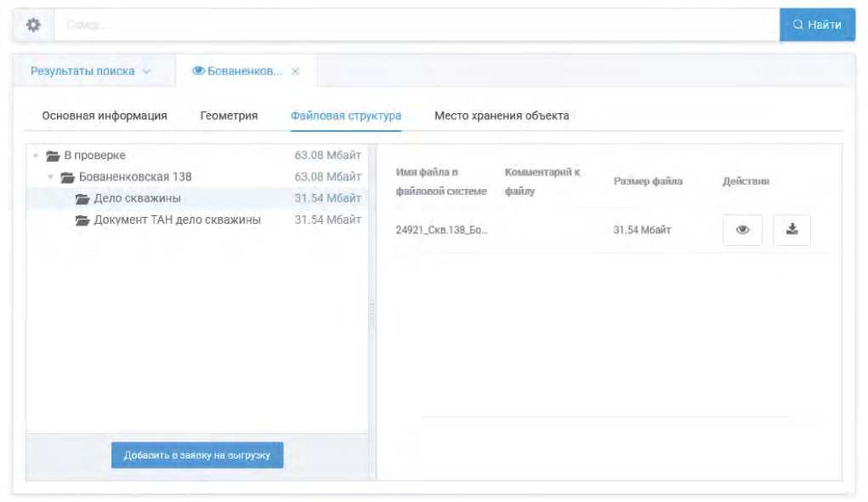
Task: Click Добавить в заявку на выгрузку button
Action: pos(197,455)
